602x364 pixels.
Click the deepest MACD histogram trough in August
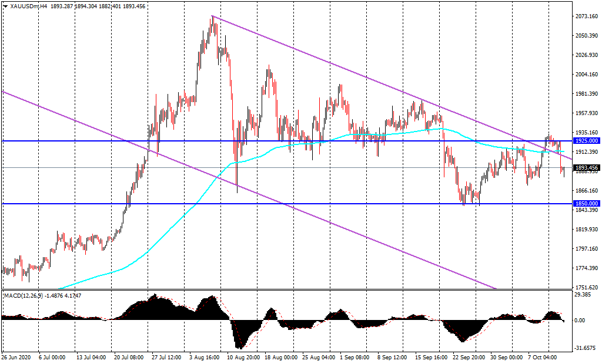240,345
